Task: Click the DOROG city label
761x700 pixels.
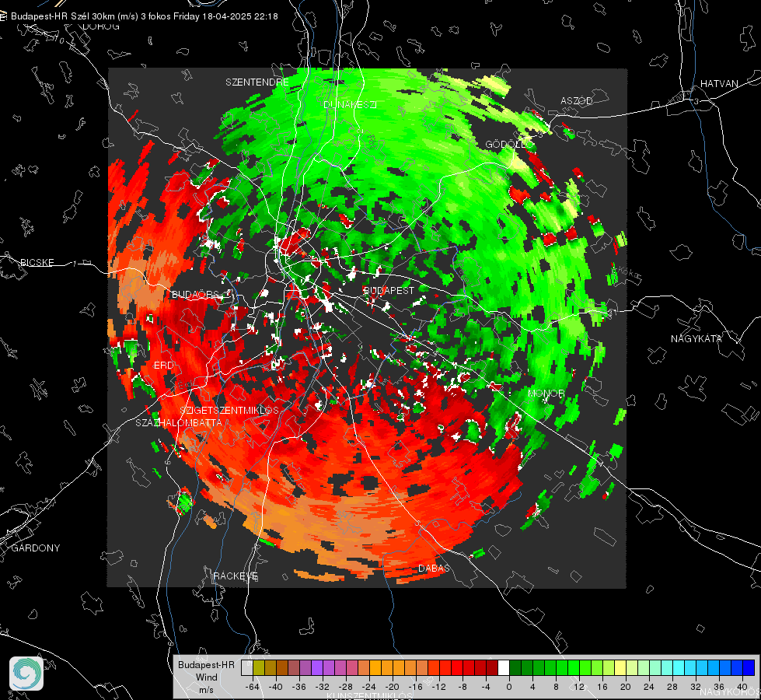Action: (101, 26)
